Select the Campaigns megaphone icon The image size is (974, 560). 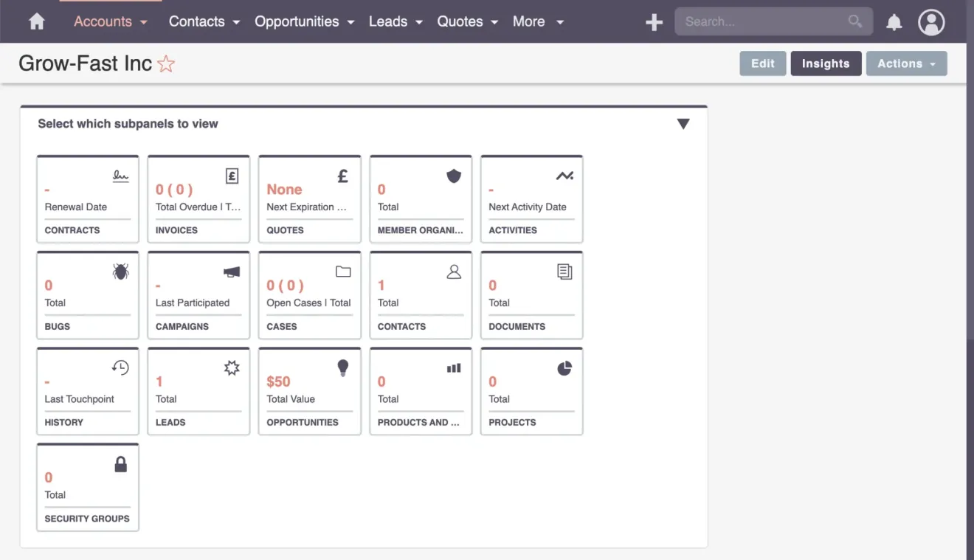pyautogui.click(x=231, y=272)
